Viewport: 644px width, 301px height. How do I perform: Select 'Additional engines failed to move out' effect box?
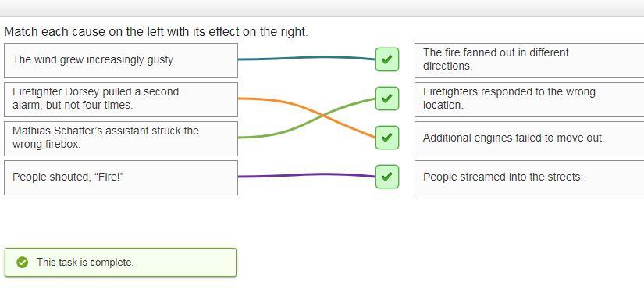click(x=529, y=138)
